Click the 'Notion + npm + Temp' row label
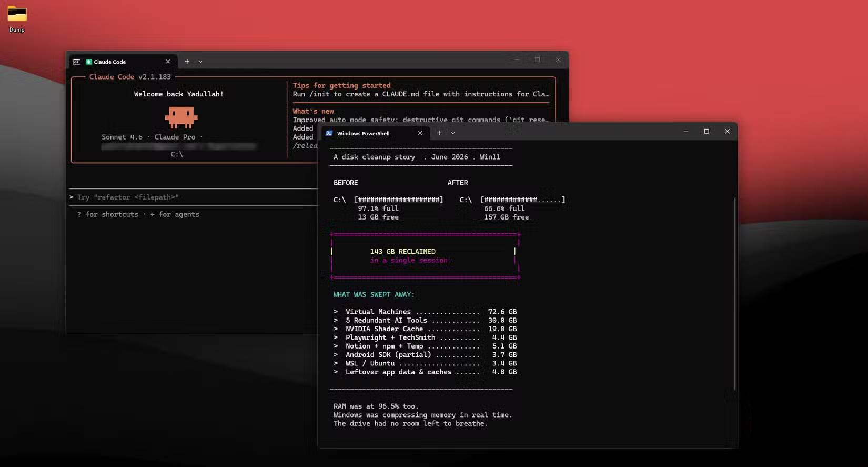Screen dimensions: 868x467 [384, 346]
